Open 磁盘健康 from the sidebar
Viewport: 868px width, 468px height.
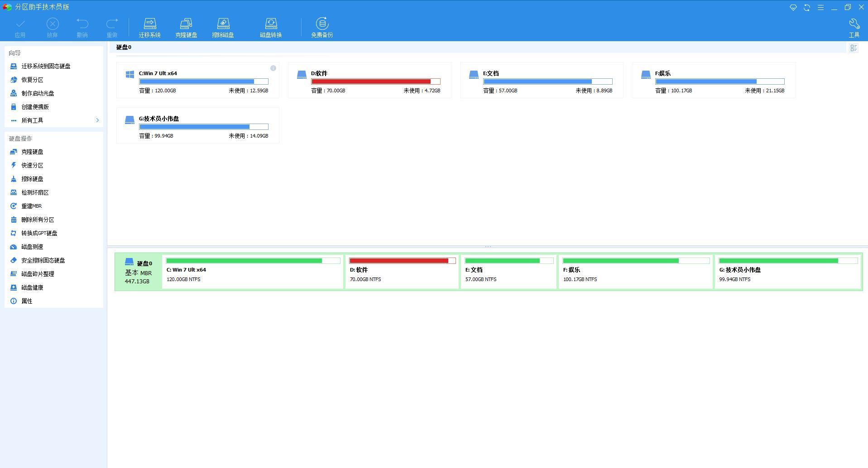tap(32, 288)
